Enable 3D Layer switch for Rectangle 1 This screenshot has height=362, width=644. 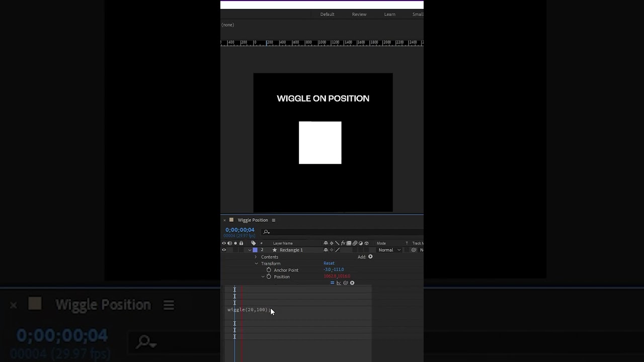click(x=367, y=250)
